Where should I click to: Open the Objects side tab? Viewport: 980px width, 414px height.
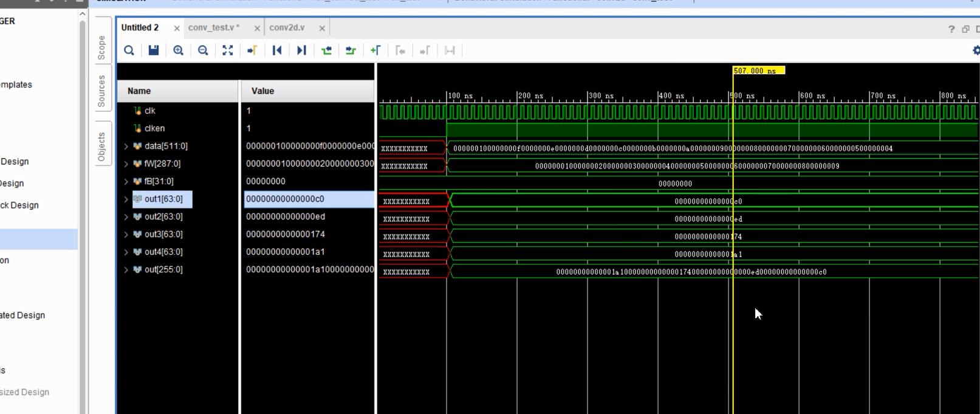coord(101,147)
